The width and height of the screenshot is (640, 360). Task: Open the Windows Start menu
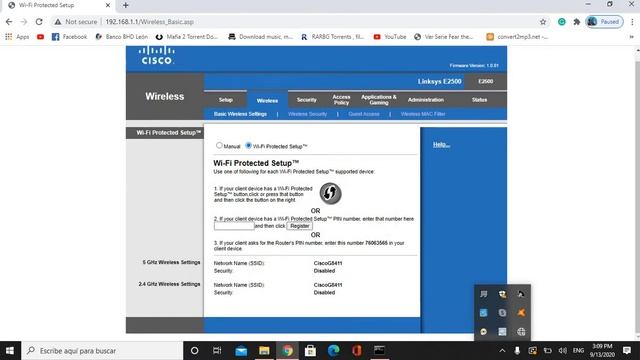click(x=10, y=351)
